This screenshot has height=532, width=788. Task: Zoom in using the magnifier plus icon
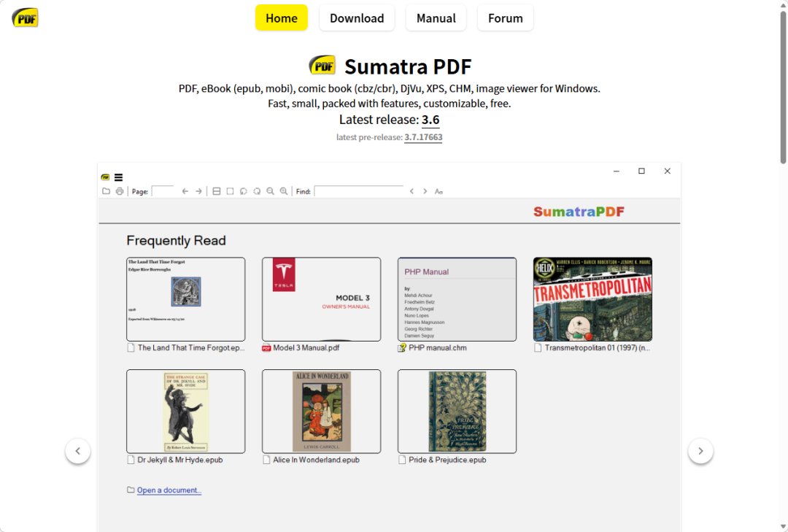click(x=284, y=190)
